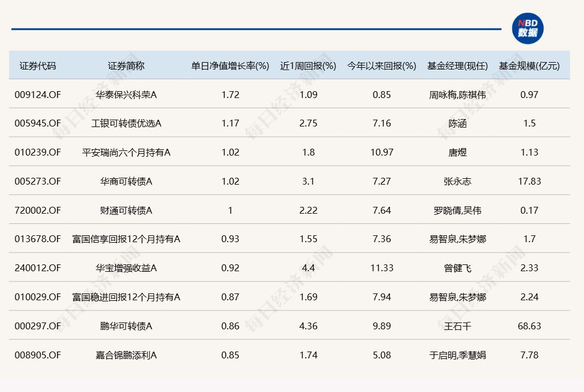This screenshot has width=584, height=392.
Task: Select fund name 鹏华可转债A
Action: [126, 326]
